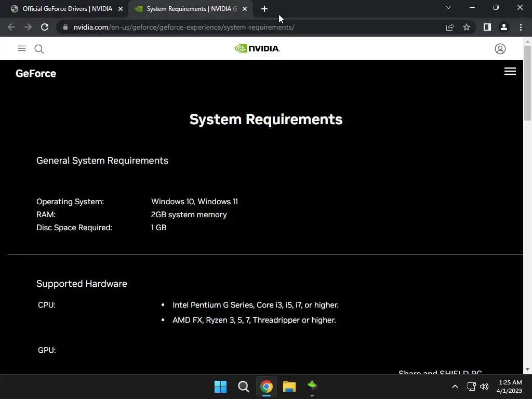532x399 pixels.
Task: Open Windows taskbar search
Action: [x=243, y=387]
